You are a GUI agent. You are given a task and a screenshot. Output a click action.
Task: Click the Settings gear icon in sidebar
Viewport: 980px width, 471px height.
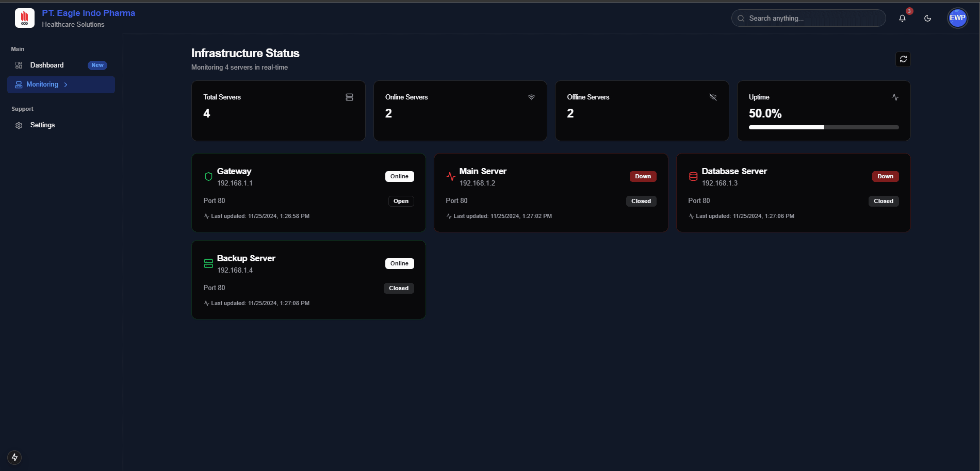click(19, 125)
